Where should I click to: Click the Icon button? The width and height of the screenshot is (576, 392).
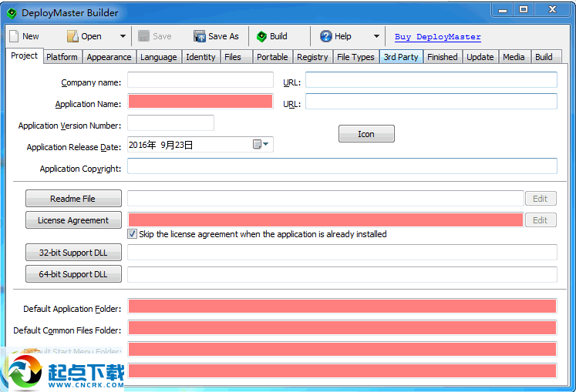coord(366,134)
